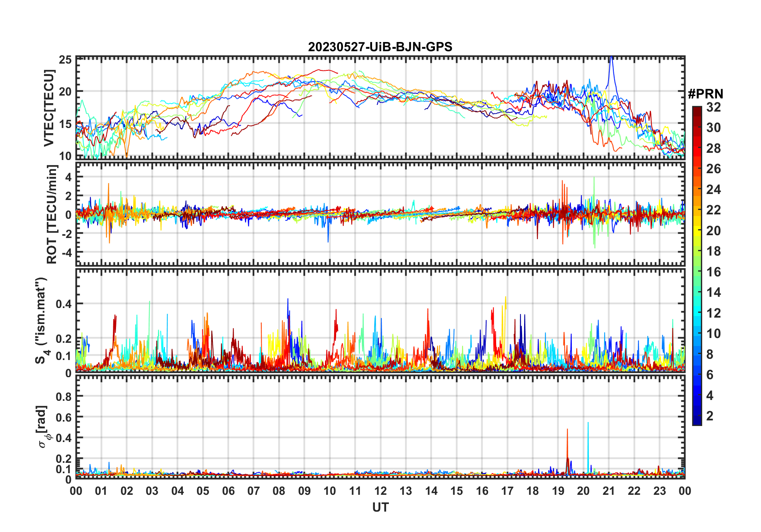761x532 pixels.
Task: Select the 06 hour tick label
Action: [x=228, y=491]
